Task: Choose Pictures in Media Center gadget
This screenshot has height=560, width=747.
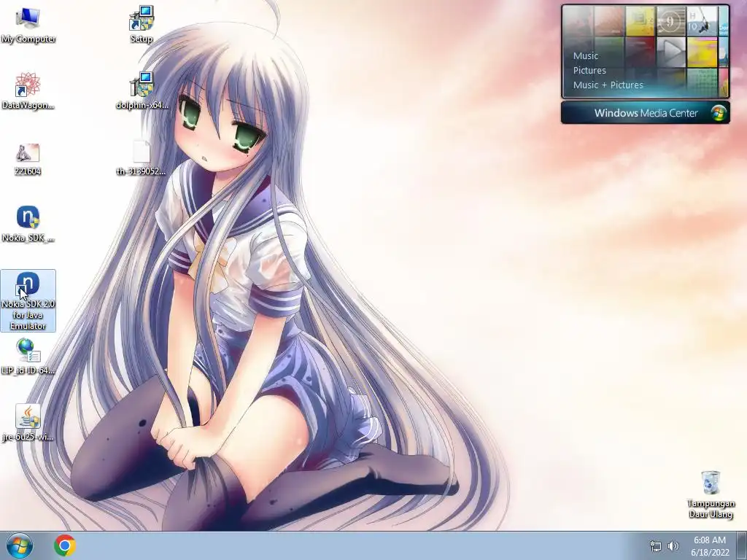Action: [x=589, y=71]
